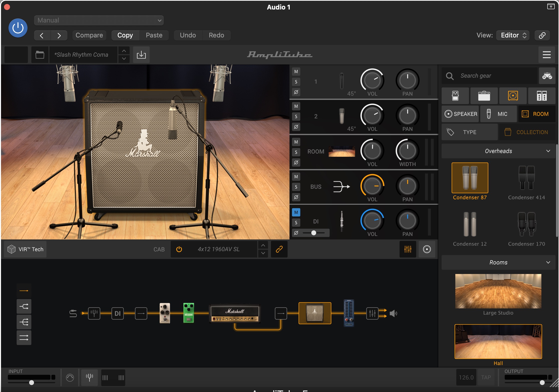Open the View Editor dropdown
This screenshot has width=559, height=392.
(513, 35)
